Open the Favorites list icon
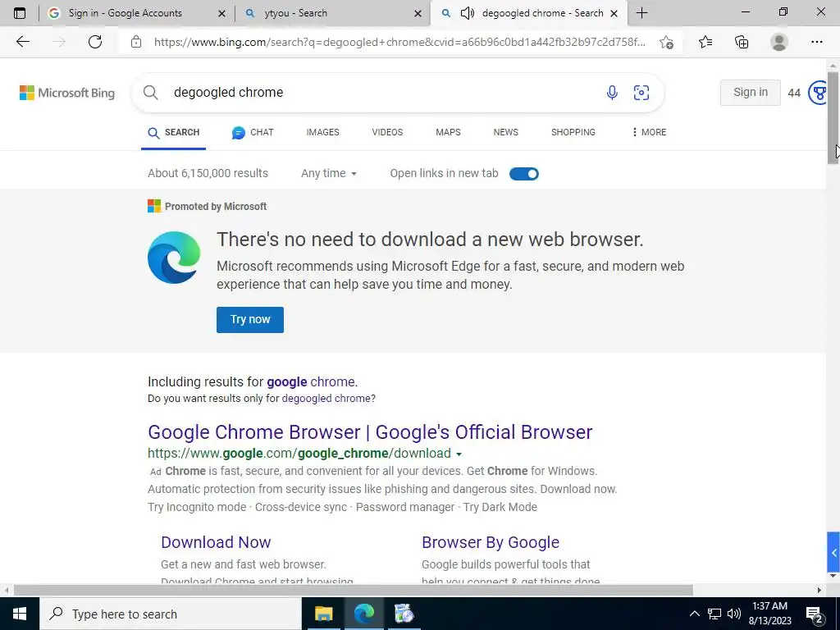 point(705,42)
